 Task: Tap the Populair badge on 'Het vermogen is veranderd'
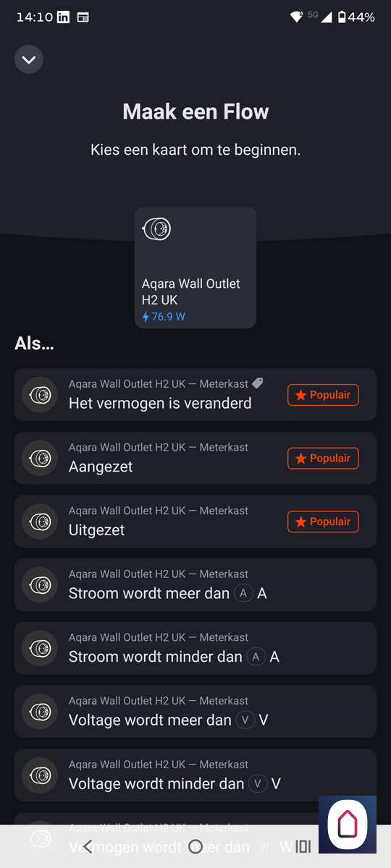(x=323, y=395)
